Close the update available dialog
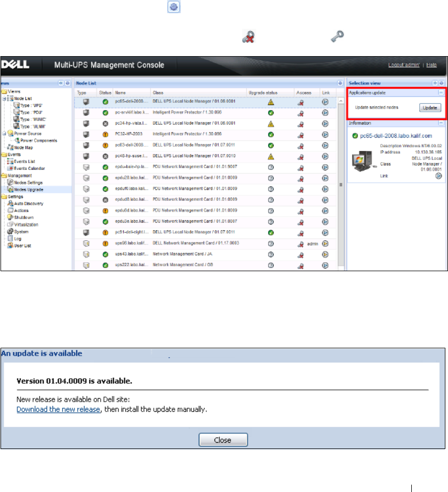This screenshot has width=448, height=492. coord(223,440)
